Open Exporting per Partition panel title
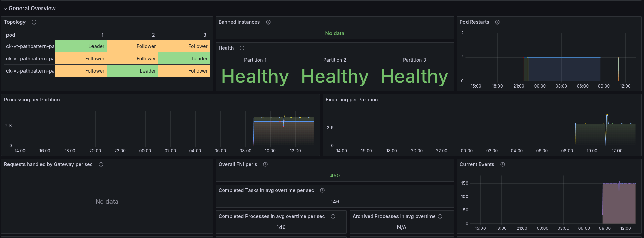Viewport: 644px width, 238px height. click(352, 100)
